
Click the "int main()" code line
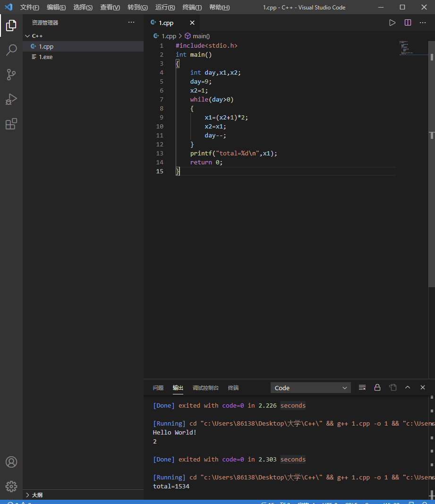tap(194, 55)
